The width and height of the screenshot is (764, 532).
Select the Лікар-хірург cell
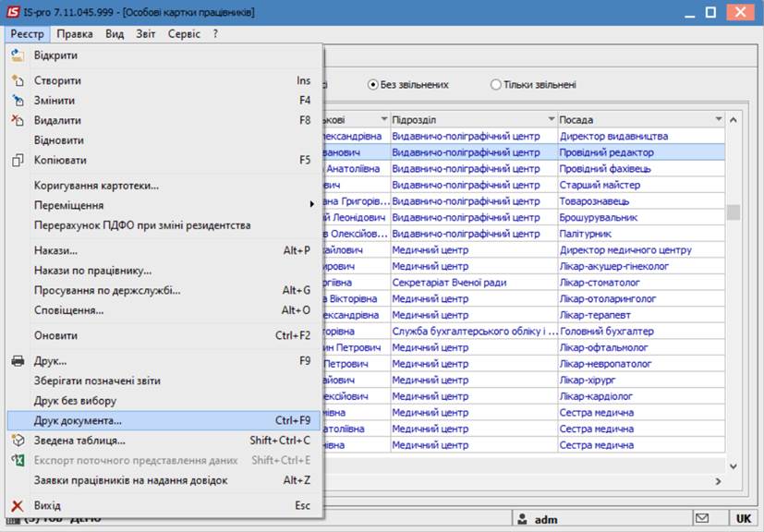click(641, 380)
